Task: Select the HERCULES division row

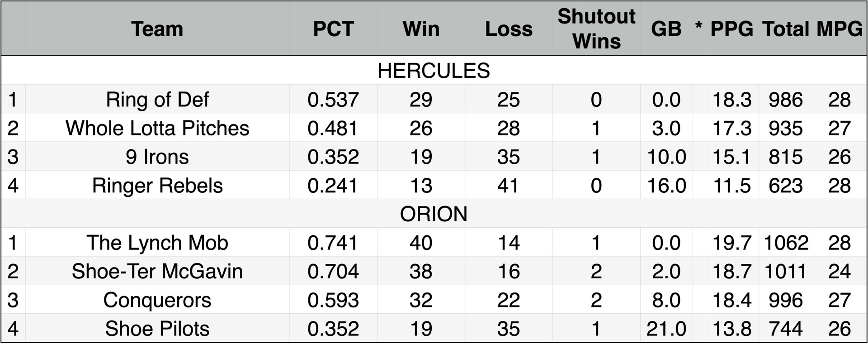Action: click(x=434, y=71)
